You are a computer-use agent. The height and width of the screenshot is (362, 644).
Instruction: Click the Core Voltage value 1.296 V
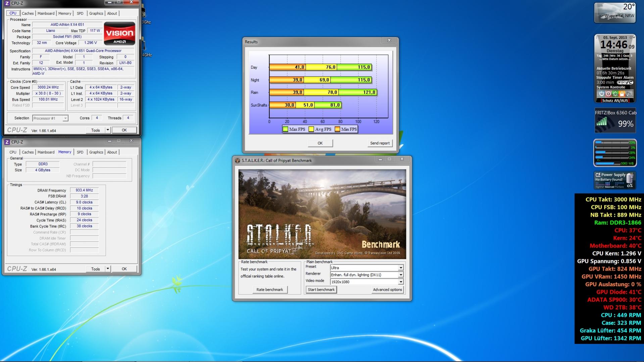pyautogui.click(x=90, y=43)
